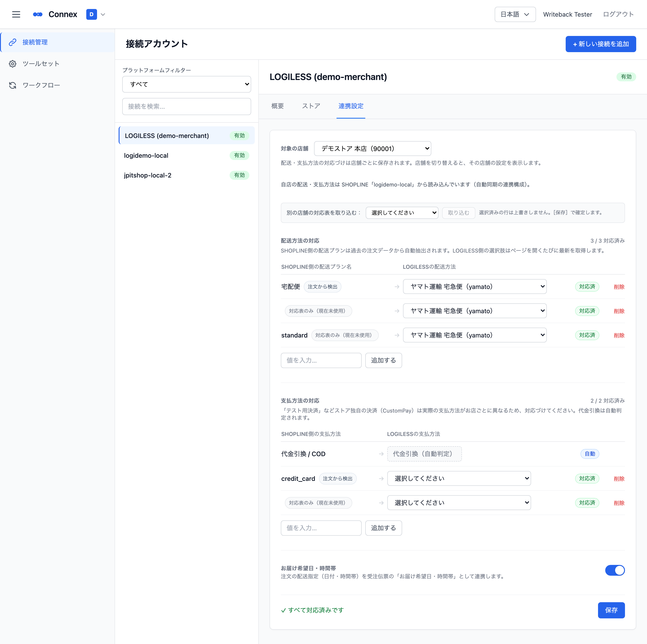The width and height of the screenshot is (647, 644).
Task: Select the LOGILESS (demo-merchant) connection in the list
Action: pyautogui.click(x=186, y=136)
